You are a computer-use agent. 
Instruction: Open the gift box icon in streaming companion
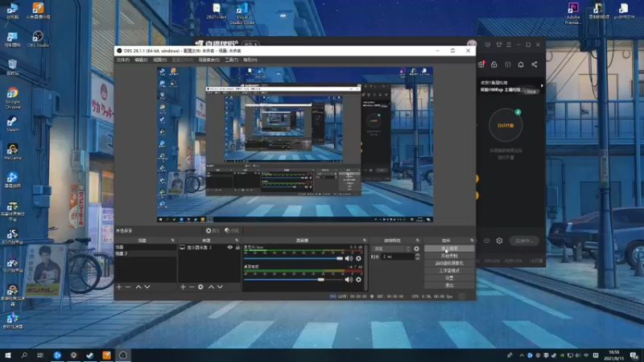481,64
